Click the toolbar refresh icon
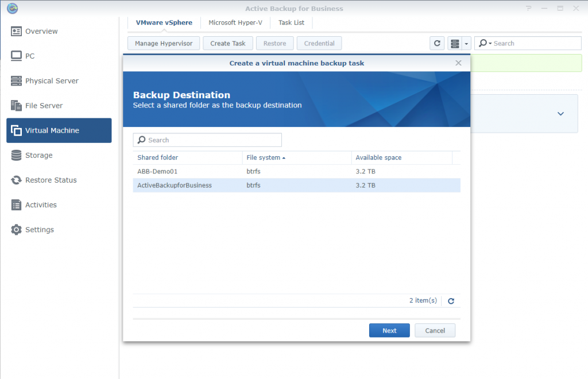The height and width of the screenshot is (379, 588). click(437, 43)
